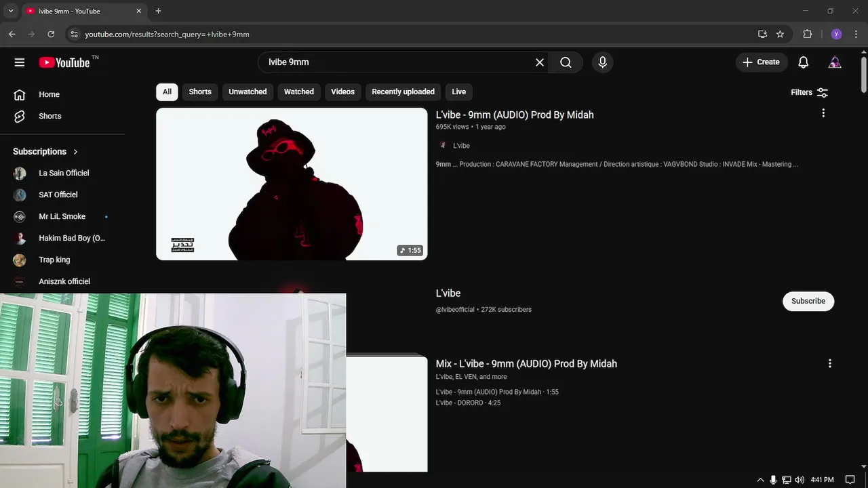The width and height of the screenshot is (868, 488).
Task: Close the lvibe 9mm YouTube tab
Action: (x=138, y=11)
